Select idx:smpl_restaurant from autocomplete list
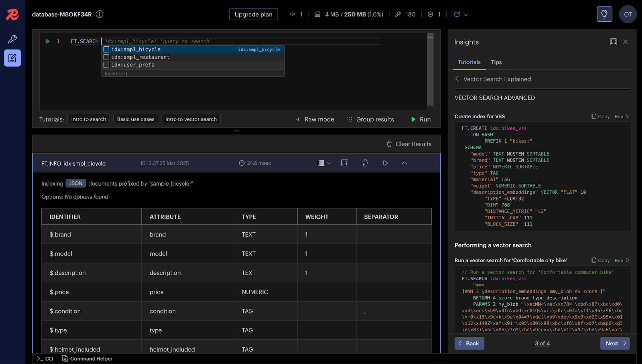 [140, 57]
